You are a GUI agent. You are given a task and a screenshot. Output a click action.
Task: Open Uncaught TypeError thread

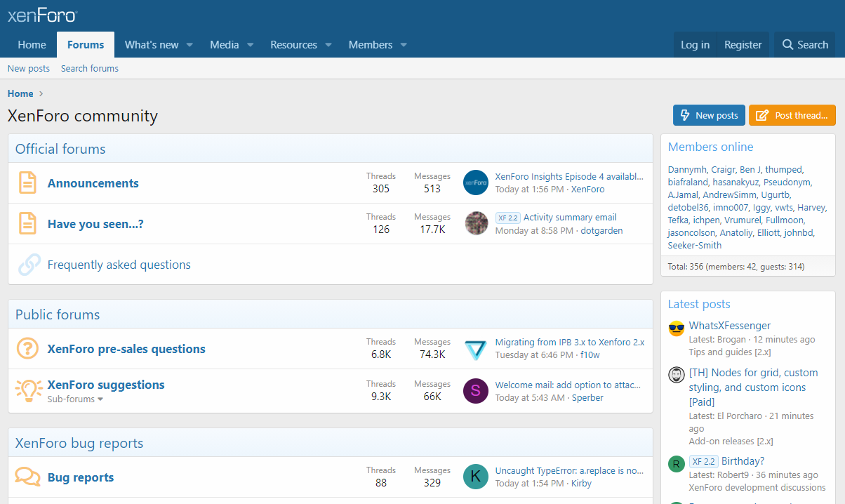point(569,470)
